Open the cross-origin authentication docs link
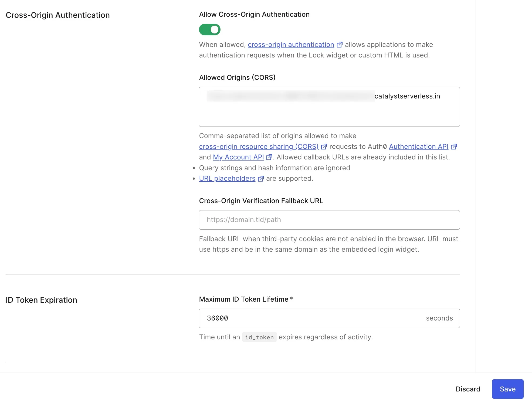The height and width of the screenshot is (399, 532). click(291, 45)
